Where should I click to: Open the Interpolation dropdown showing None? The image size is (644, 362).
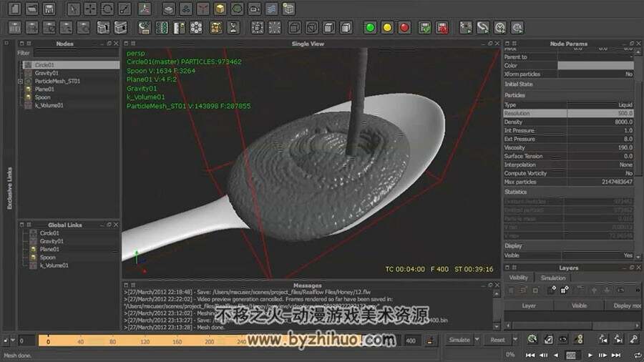tap(600, 165)
